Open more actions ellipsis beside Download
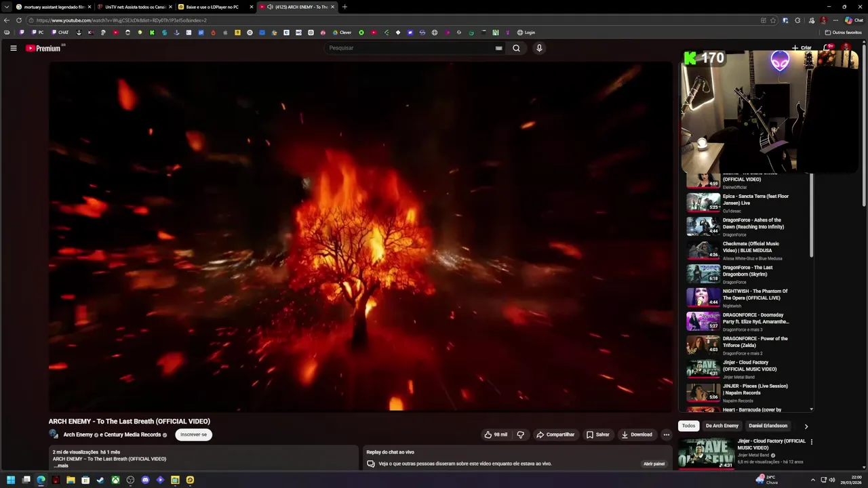 coord(667,434)
